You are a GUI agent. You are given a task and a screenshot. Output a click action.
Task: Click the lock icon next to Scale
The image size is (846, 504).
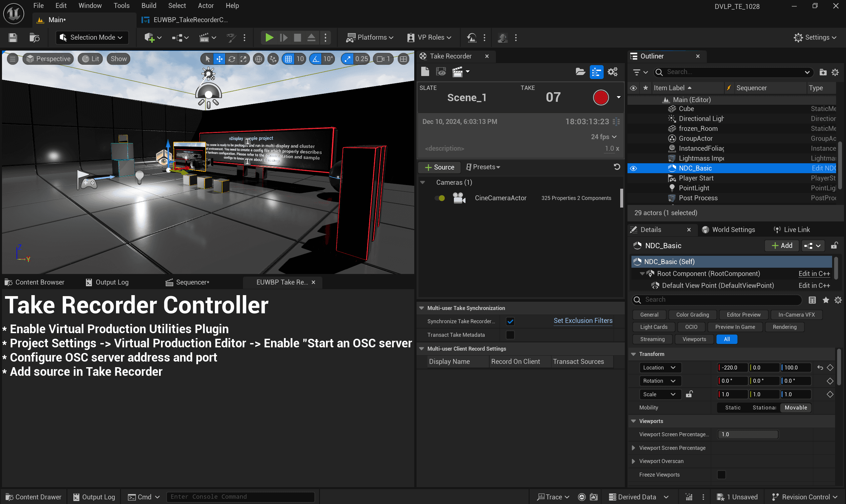[689, 394]
